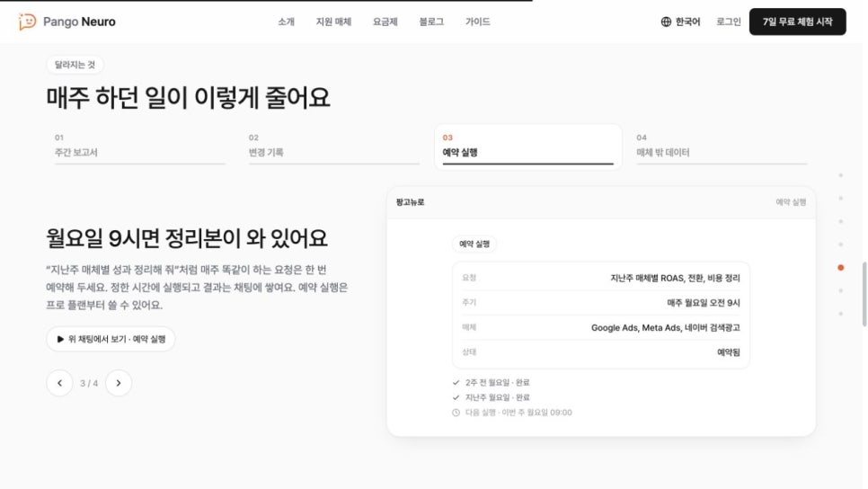Click the 광고뉴로 card header title
Image resolution: width=868 pixels, height=489 pixels.
(x=411, y=202)
